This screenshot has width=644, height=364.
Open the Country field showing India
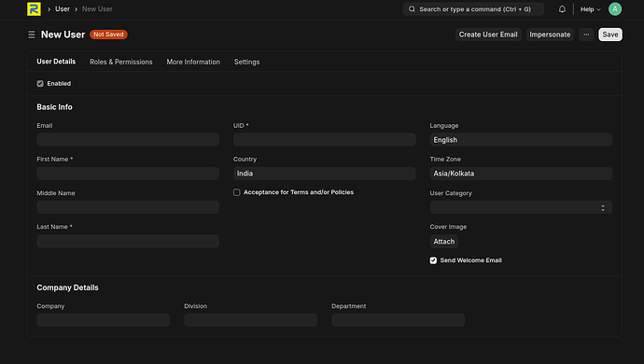click(325, 174)
